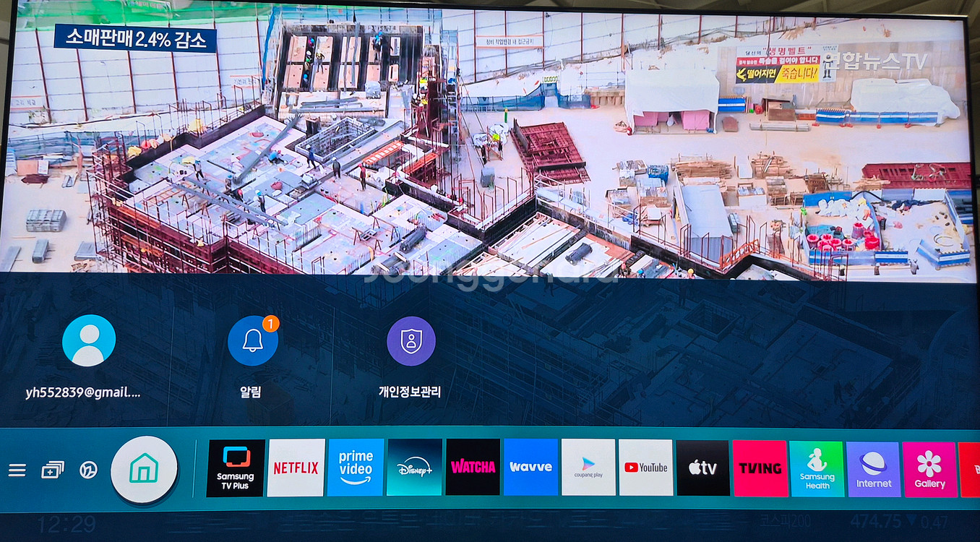
Task: Open Disney+ app tile
Action: (414, 468)
